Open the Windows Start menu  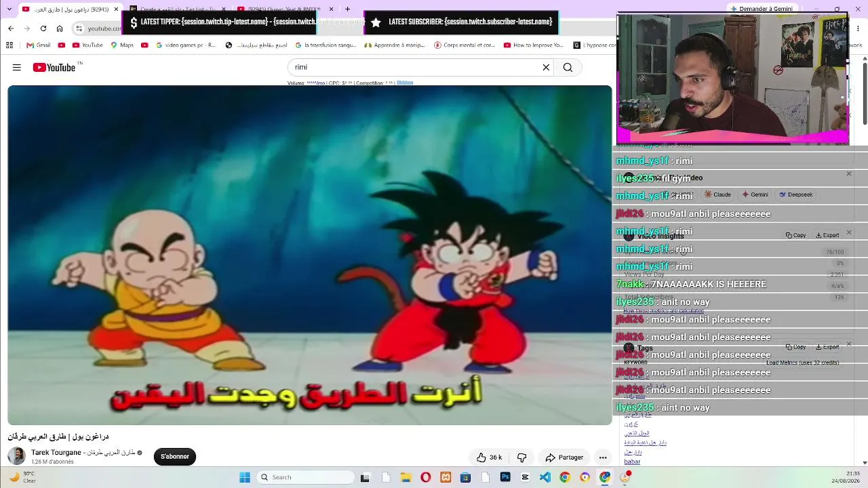coord(245,477)
